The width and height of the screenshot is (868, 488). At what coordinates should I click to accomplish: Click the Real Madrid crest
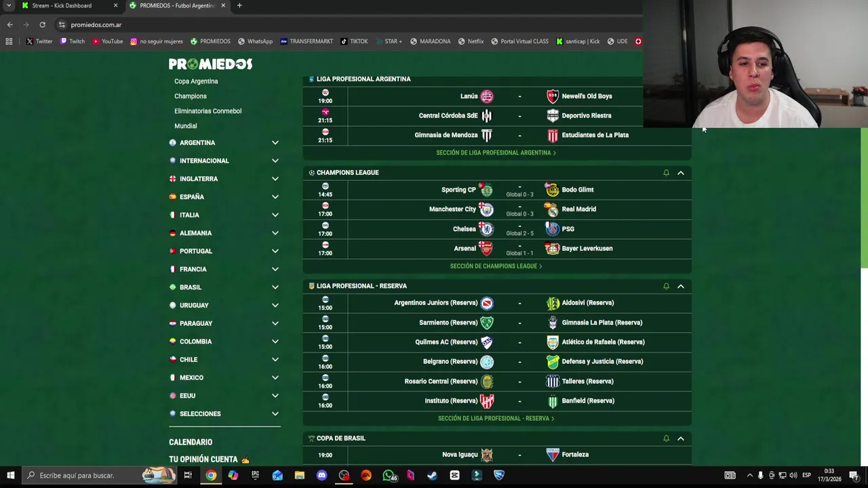click(x=553, y=209)
